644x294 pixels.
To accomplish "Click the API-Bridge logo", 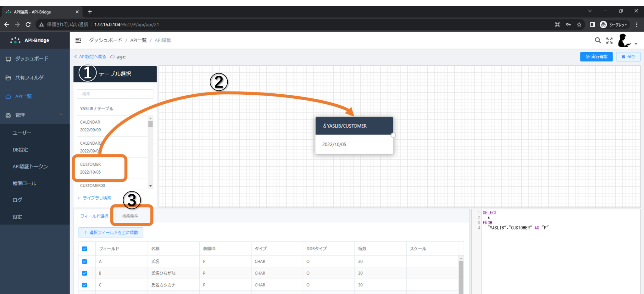I will [31, 40].
